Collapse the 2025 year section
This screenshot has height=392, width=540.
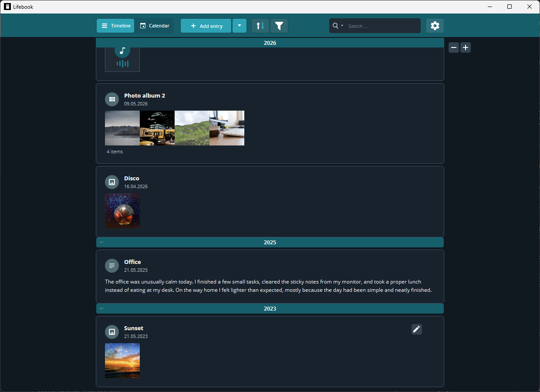[x=101, y=242]
